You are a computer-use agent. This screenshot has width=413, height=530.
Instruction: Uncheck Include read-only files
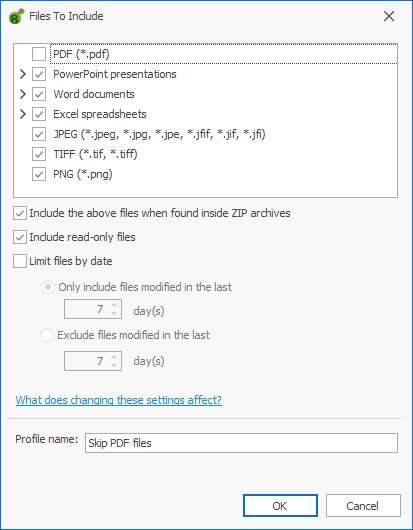pos(20,237)
